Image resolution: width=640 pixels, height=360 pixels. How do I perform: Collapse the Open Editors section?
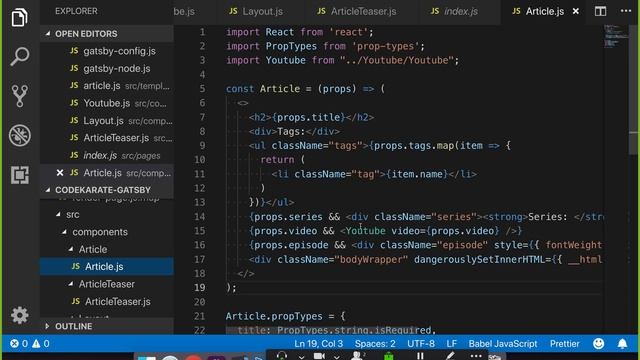click(x=48, y=33)
